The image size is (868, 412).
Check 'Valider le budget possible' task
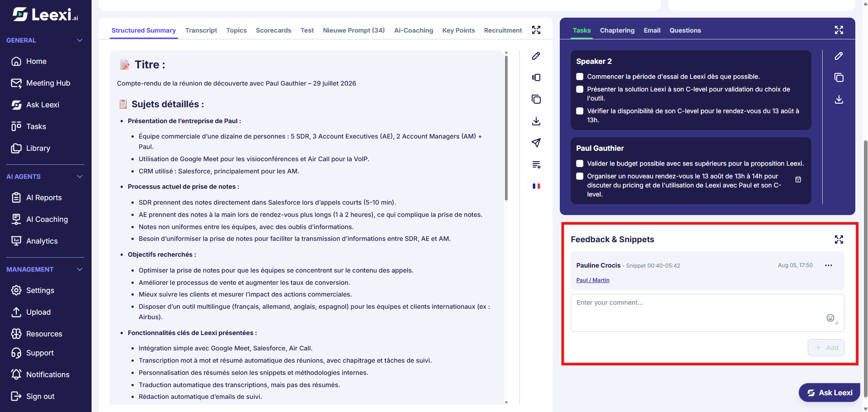[x=580, y=163]
